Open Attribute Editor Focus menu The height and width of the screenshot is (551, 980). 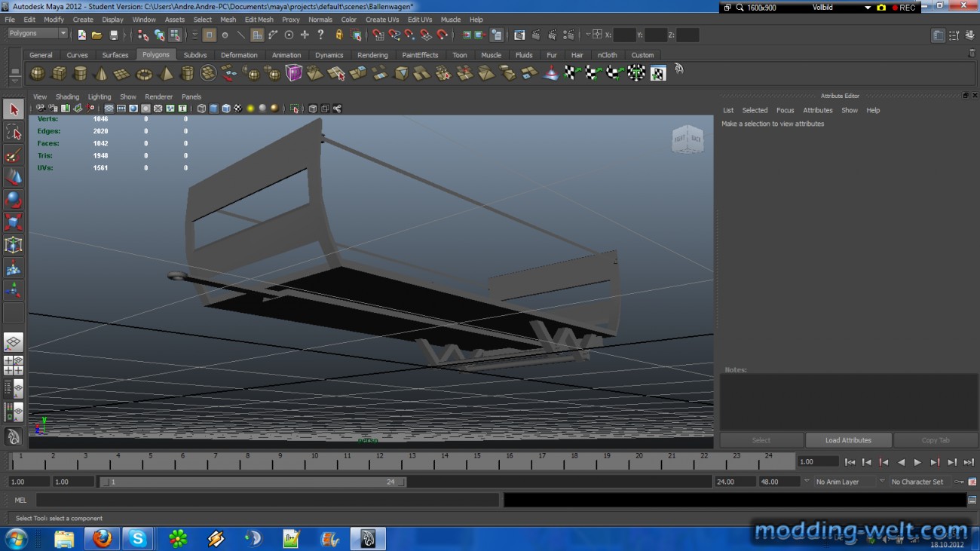click(x=785, y=110)
